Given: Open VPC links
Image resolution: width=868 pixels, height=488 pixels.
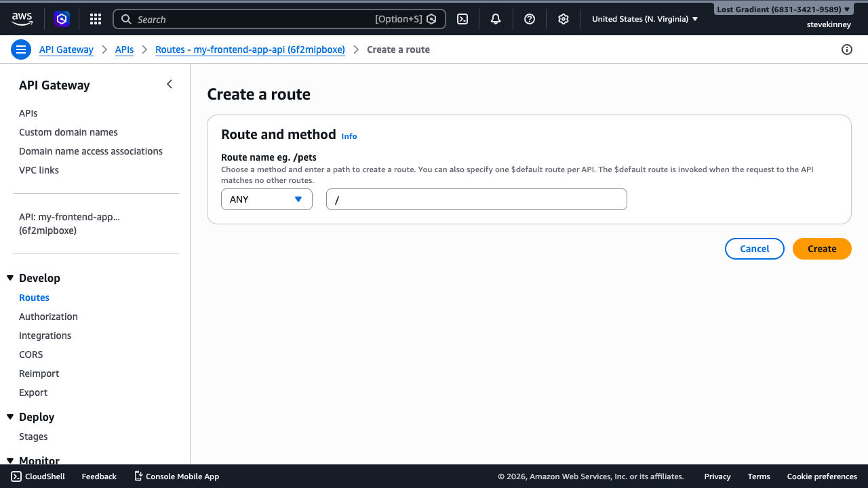Looking at the screenshot, I should pyautogui.click(x=39, y=170).
